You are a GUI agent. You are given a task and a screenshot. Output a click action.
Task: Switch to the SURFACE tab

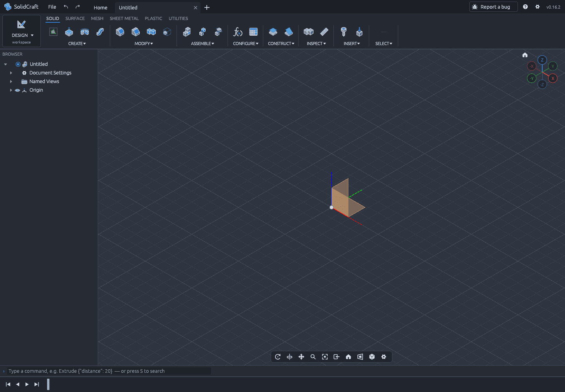click(x=75, y=18)
